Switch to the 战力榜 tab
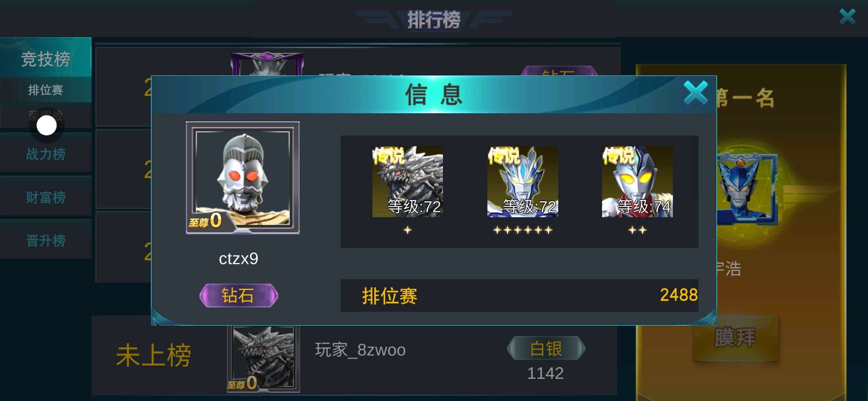Viewport: 868px width, 401px height. coord(46,154)
